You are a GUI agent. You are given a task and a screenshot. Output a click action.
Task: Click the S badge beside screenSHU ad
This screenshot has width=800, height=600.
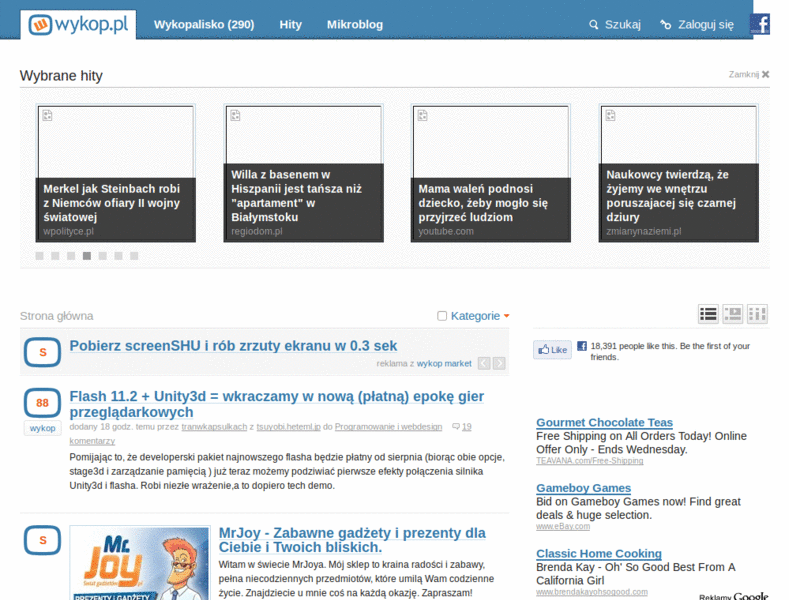42,352
